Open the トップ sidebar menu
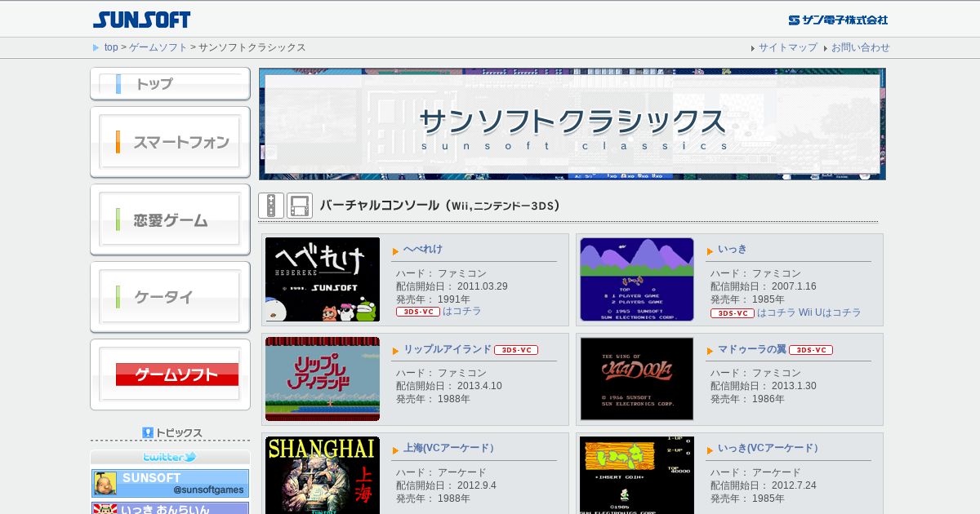 170,84
